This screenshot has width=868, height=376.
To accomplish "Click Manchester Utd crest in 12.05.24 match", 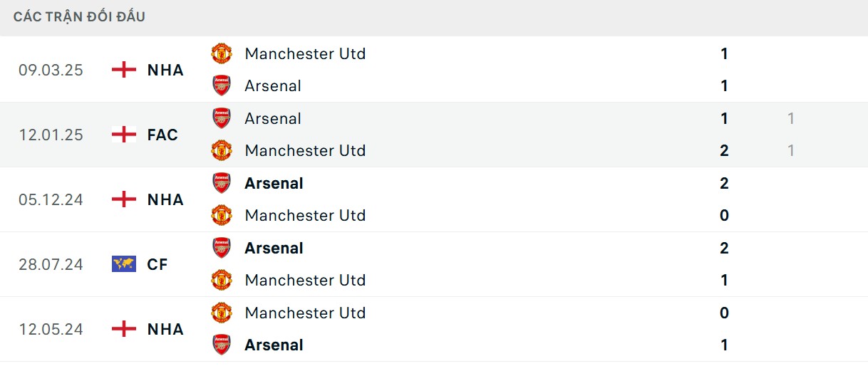I will (222, 313).
